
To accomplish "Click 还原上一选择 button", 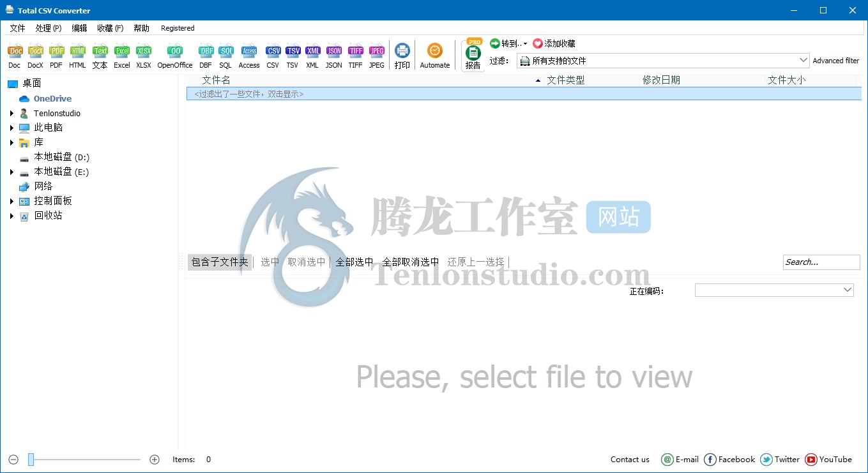I will pos(476,262).
